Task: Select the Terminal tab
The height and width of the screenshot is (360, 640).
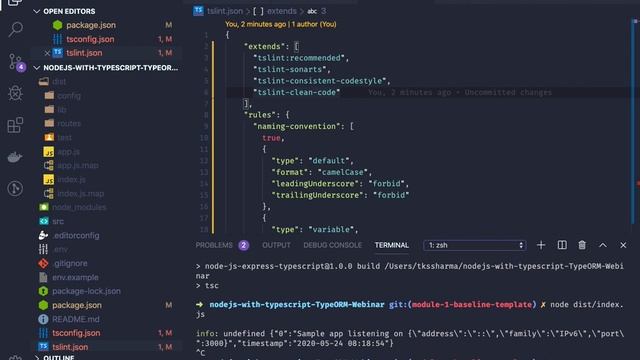Action: click(391, 245)
